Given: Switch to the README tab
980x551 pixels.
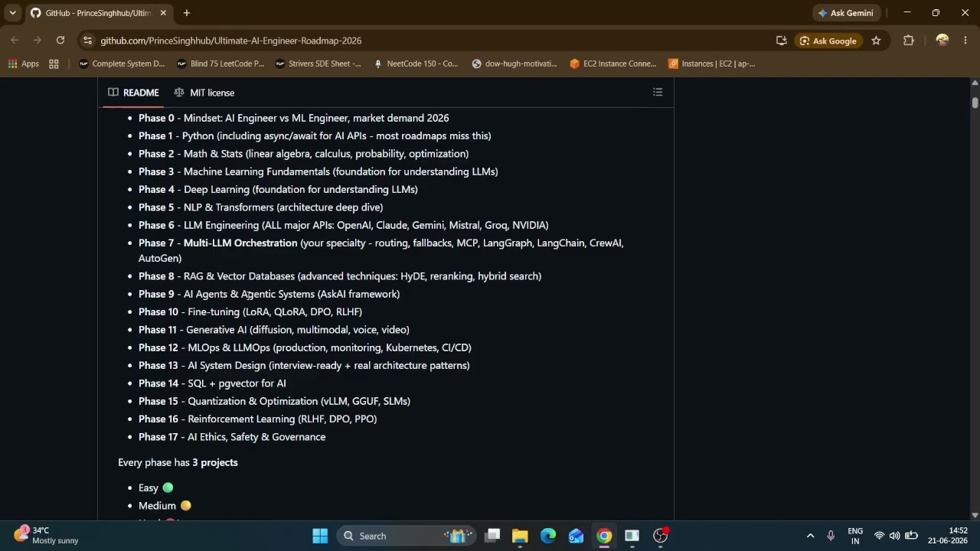Looking at the screenshot, I should 133,93.
